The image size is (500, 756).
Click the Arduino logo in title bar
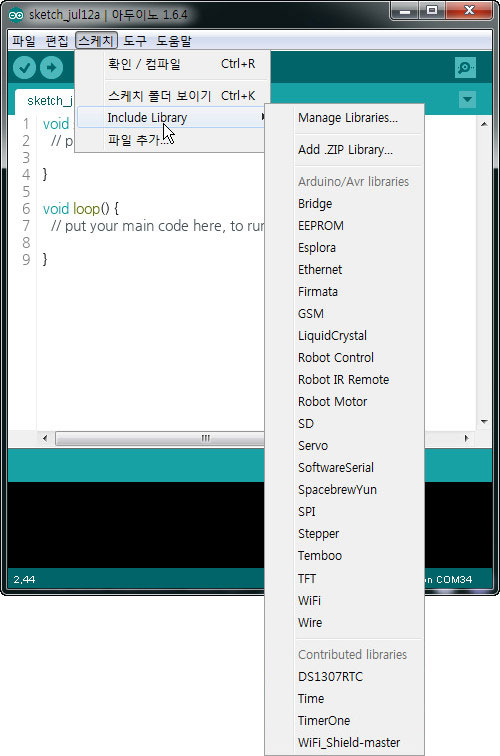click(x=16, y=15)
